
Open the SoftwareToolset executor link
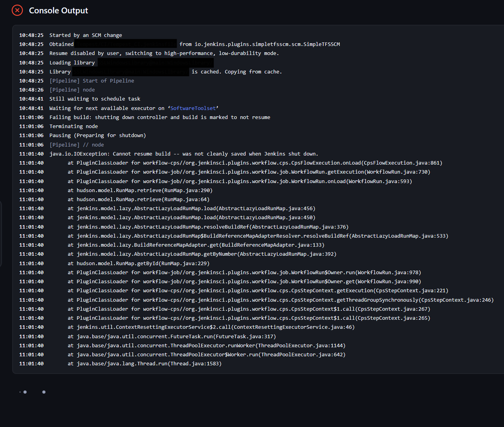193,108
